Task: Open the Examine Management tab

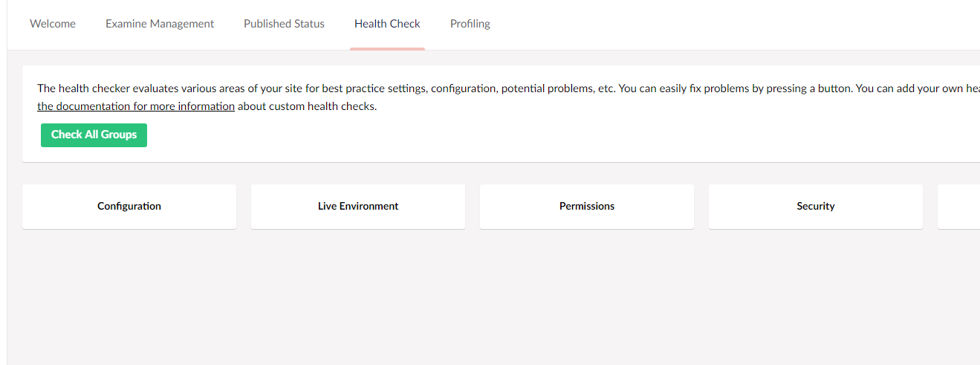Action: [160, 24]
